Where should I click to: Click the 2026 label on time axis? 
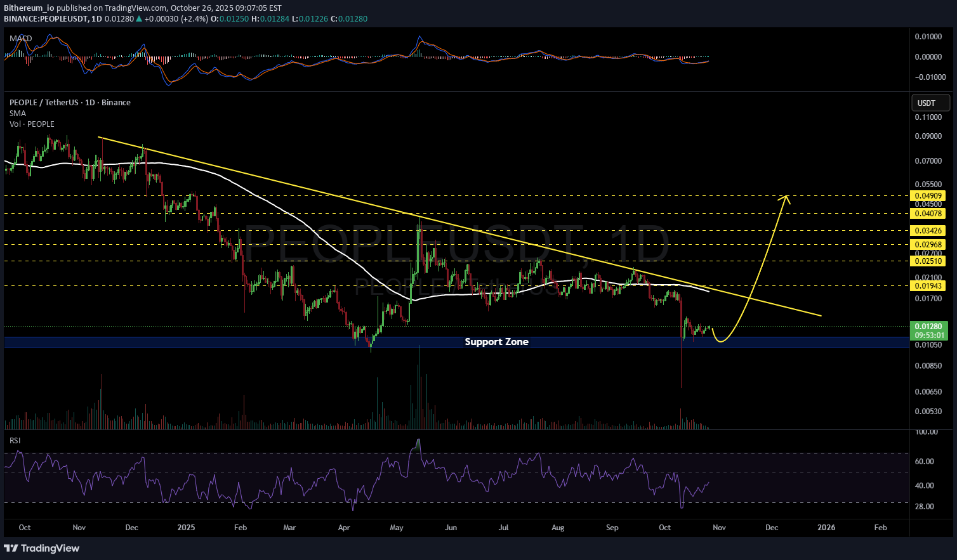click(826, 528)
